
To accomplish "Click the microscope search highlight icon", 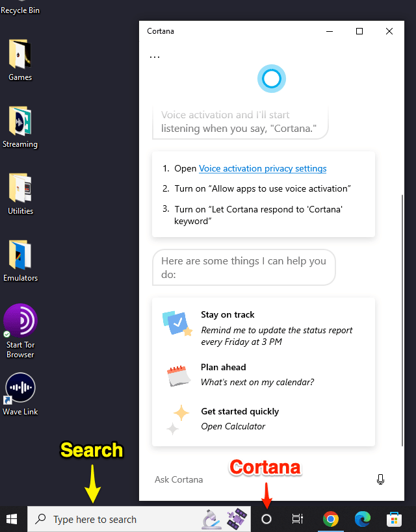I will point(212,519).
